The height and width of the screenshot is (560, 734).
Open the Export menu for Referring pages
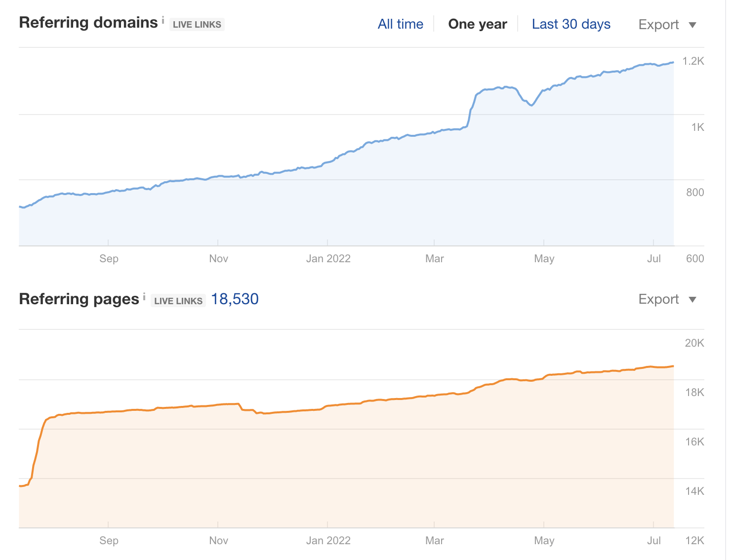tap(658, 299)
